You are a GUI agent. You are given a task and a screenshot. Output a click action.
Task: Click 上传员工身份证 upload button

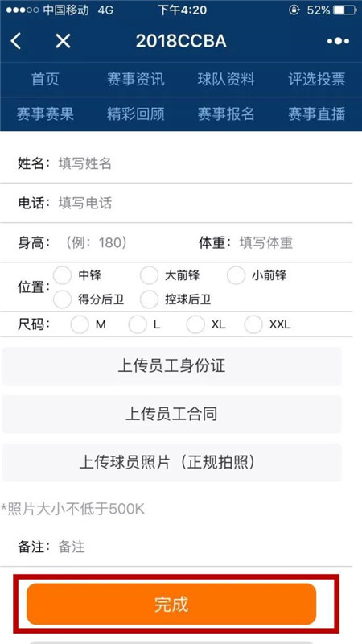tap(171, 366)
